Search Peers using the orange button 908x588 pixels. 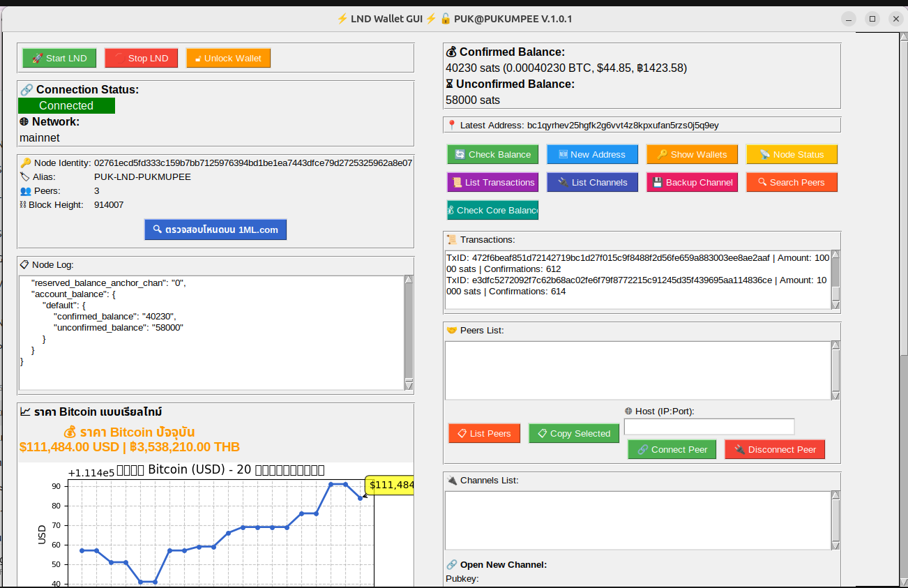[x=792, y=182]
